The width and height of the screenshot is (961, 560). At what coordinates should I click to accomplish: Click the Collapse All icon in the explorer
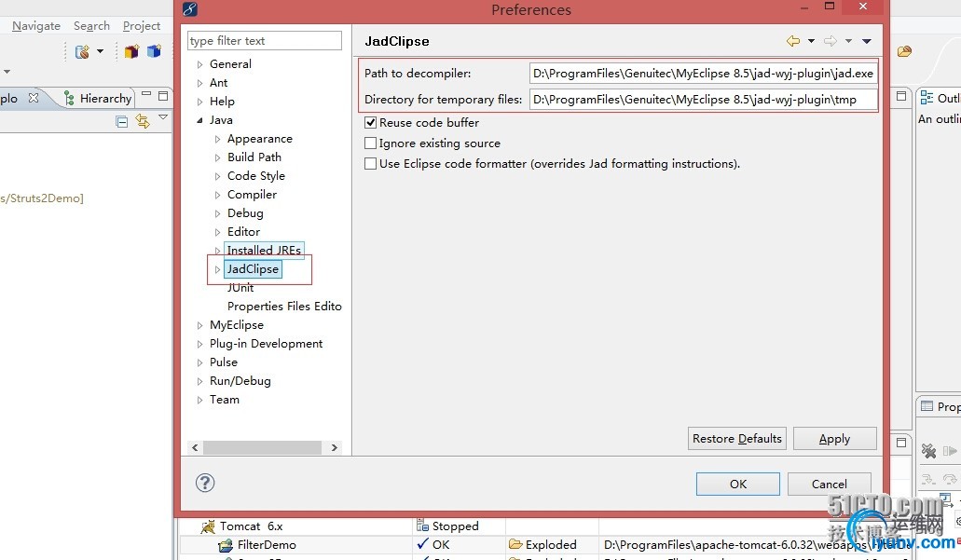(122, 121)
